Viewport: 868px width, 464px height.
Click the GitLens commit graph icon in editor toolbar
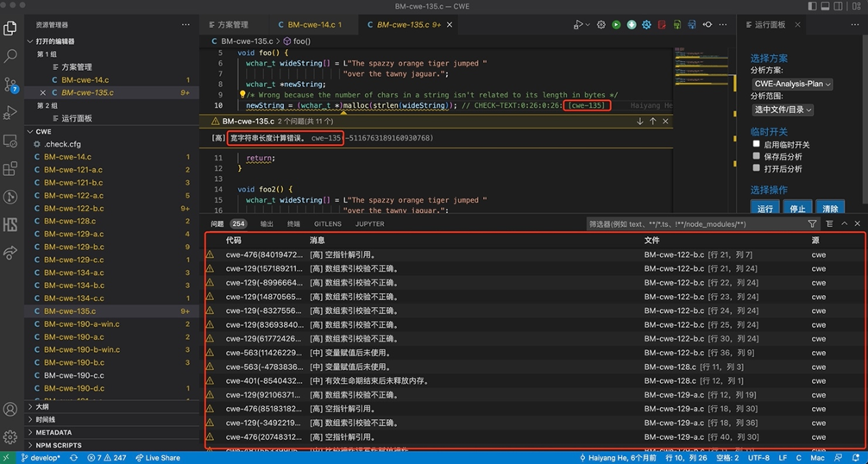(707, 25)
